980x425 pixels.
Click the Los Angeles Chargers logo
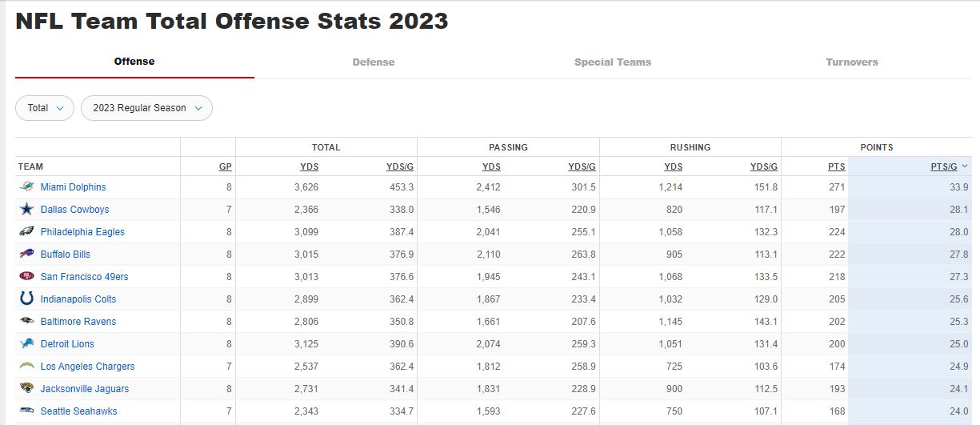coord(26,367)
